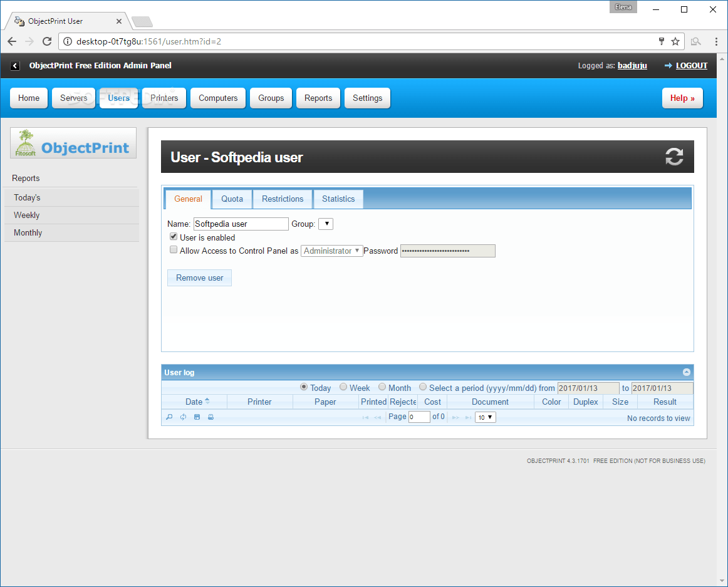Click the extension icon beside the bookmark star

(x=695, y=41)
